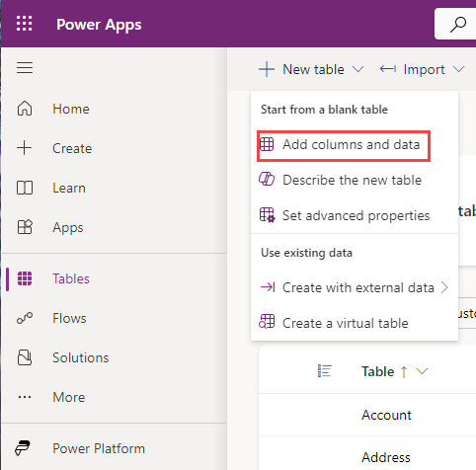Click the Create a virtual table icon
Screen dimensions: 476x470
pos(267,322)
